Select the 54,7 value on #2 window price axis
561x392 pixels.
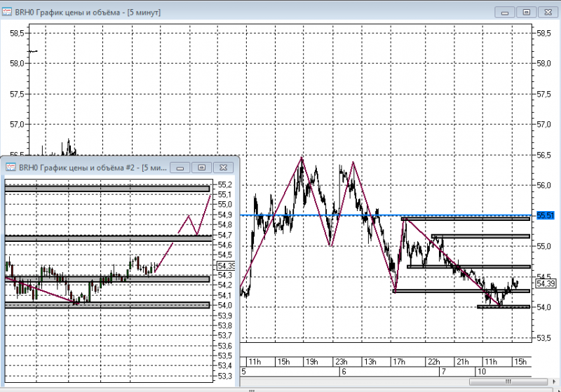click(224, 235)
